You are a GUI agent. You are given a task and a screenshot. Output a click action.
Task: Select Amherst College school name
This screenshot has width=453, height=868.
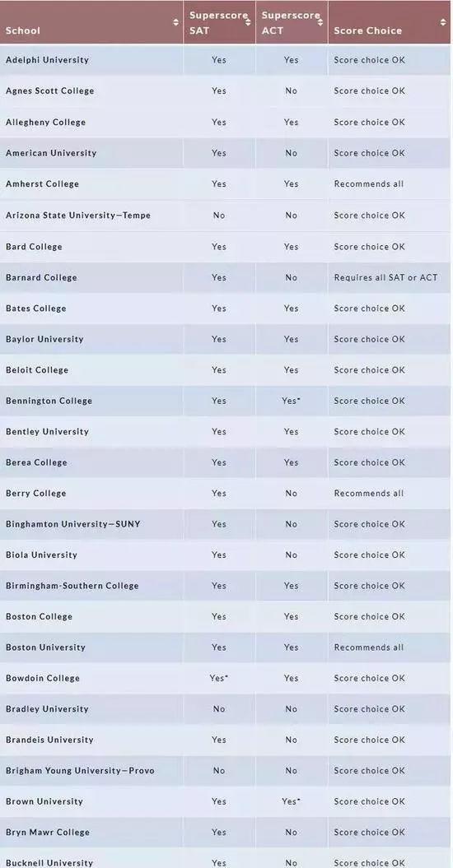click(x=42, y=183)
